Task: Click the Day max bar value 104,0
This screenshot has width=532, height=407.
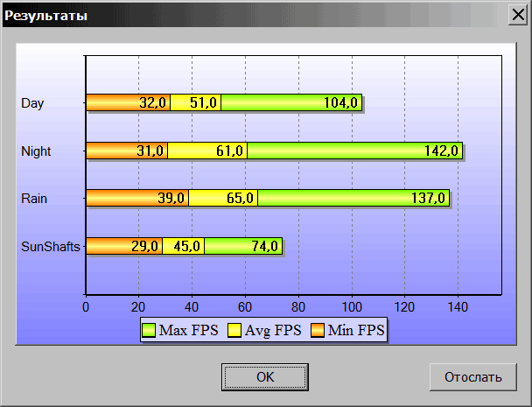Action: [x=340, y=103]
